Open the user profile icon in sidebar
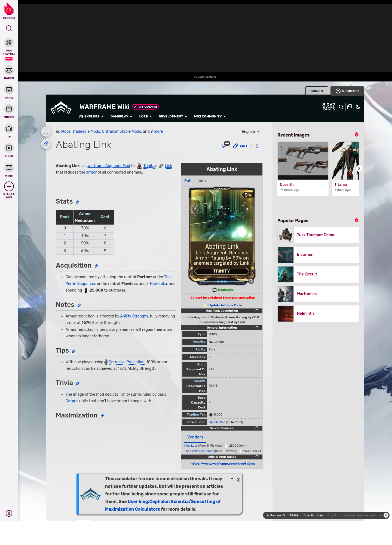This screenshot has width=392, height=545. point(9,513)
